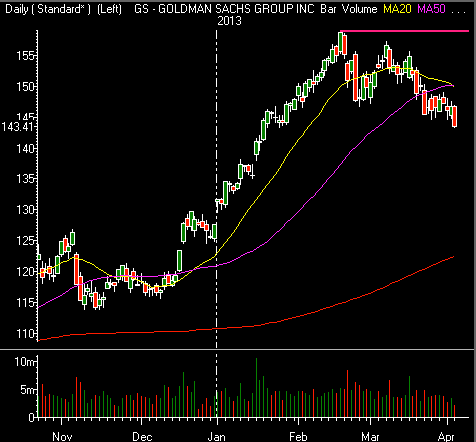
Task: Click the last red candlestick near 143.41
Action: tap(455, 116)
